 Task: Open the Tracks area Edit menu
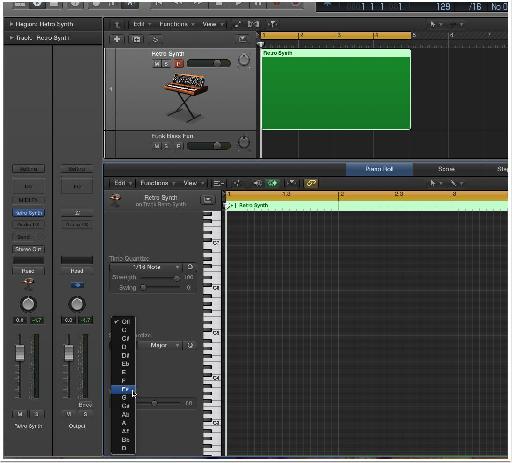tap(142, 24)
